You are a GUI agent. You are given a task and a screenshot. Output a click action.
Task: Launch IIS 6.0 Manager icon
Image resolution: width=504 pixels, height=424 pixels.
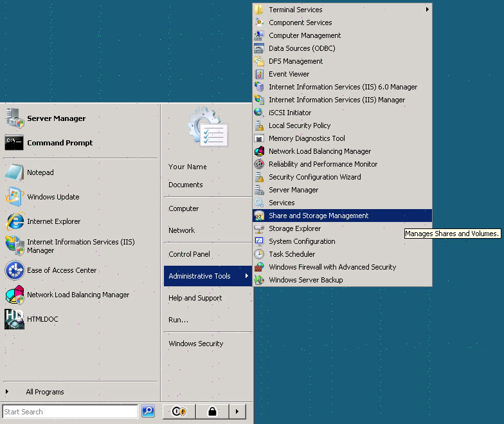[x=259, y=87]
